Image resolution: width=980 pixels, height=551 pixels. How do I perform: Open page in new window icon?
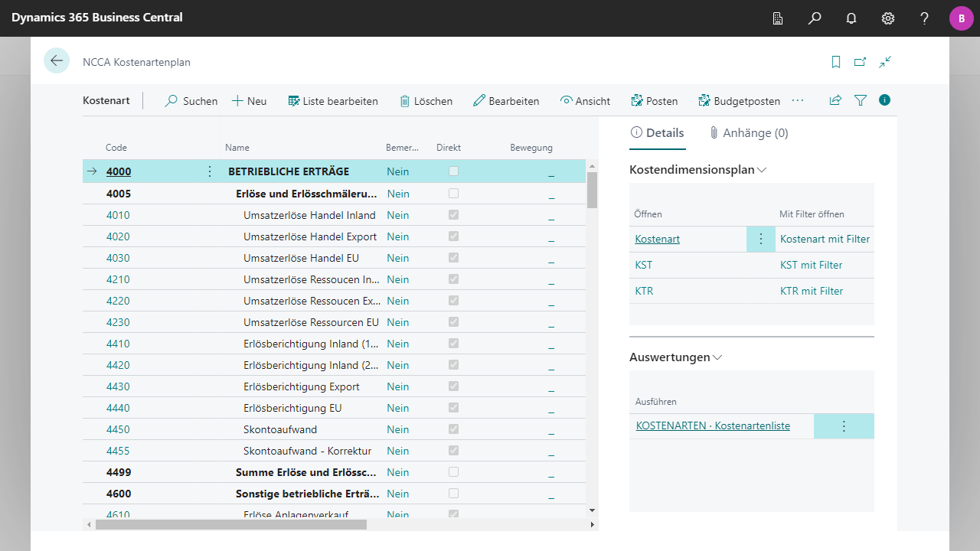point(861,62)
